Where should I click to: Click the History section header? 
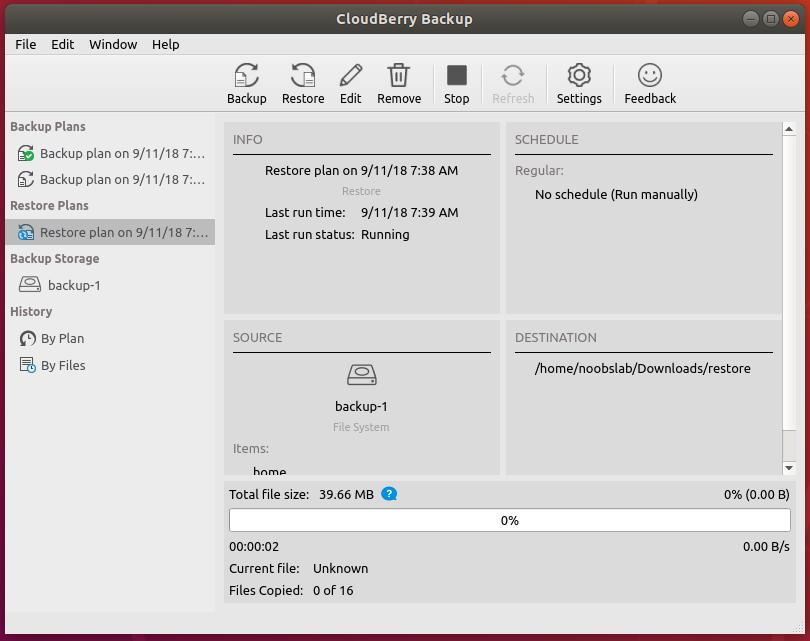point(31,311)
